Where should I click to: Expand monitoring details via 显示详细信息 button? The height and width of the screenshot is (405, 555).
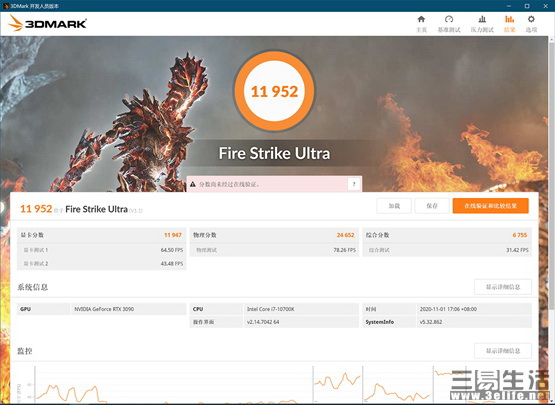(x=503, y=351)
